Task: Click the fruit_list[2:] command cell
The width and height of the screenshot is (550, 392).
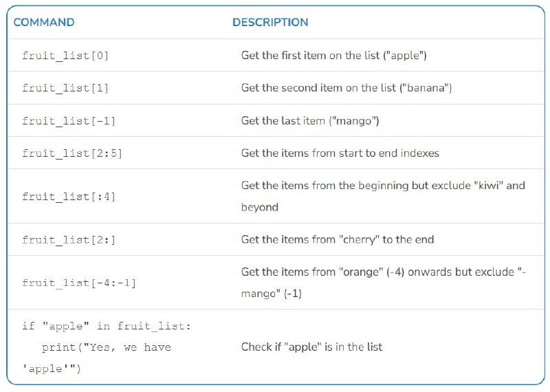Action: point(69,240)
